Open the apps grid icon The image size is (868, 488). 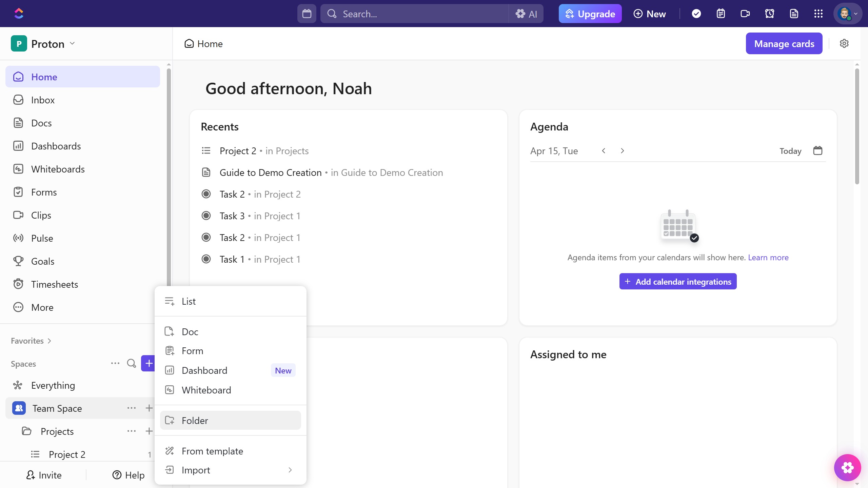pos(818,14)
